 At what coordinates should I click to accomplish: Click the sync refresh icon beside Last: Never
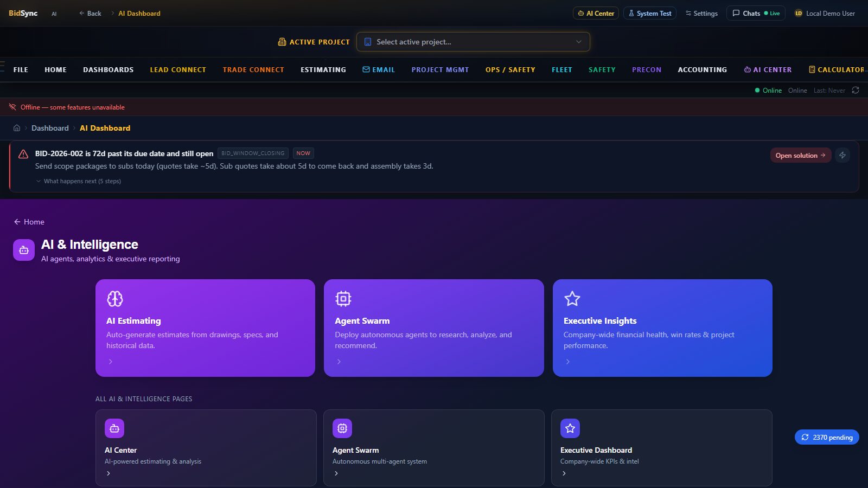[856, 90]
